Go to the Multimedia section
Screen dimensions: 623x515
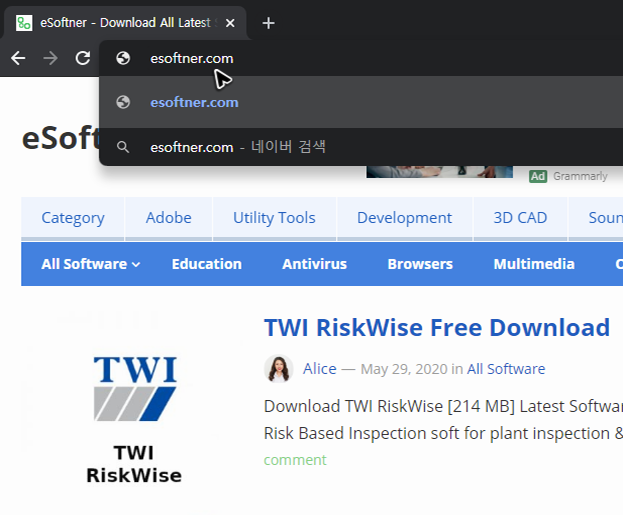(x=534, y=264)
